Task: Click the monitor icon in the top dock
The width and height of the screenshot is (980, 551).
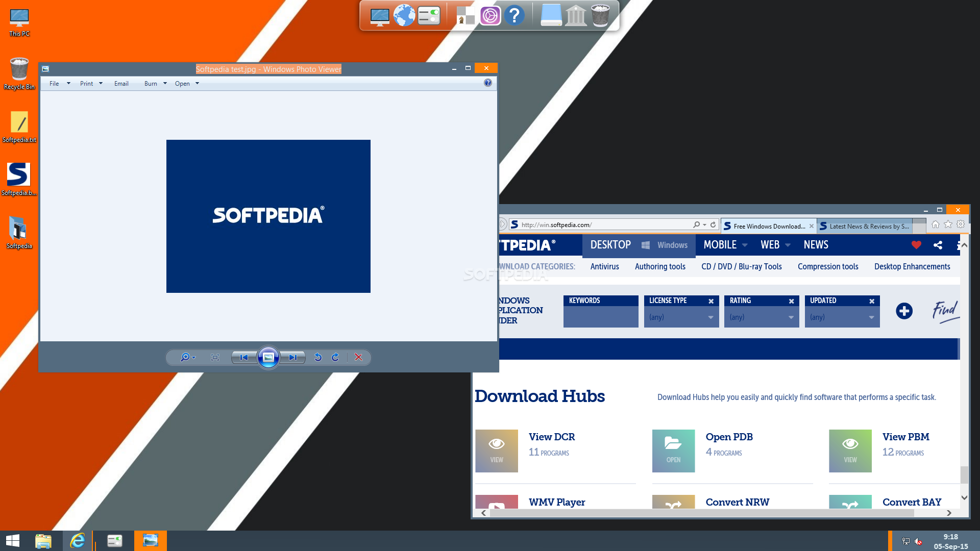Action: point(379,16)
